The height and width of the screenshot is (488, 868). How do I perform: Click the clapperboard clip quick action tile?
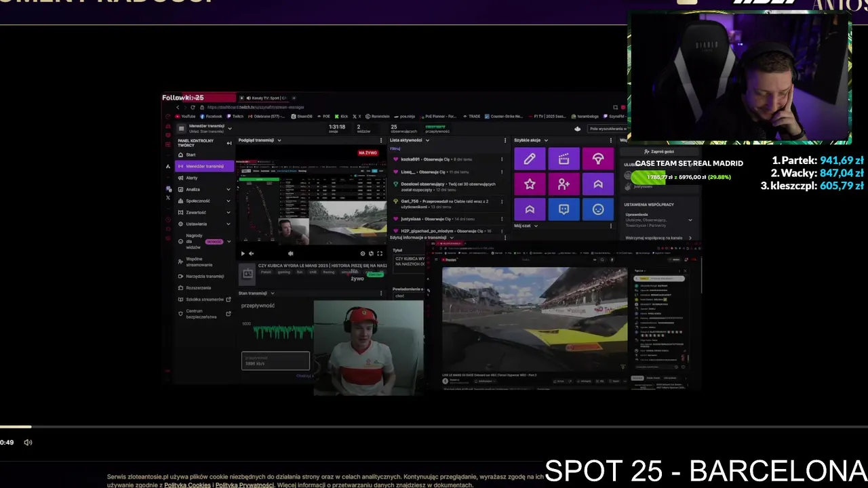[x=564, y=159]
